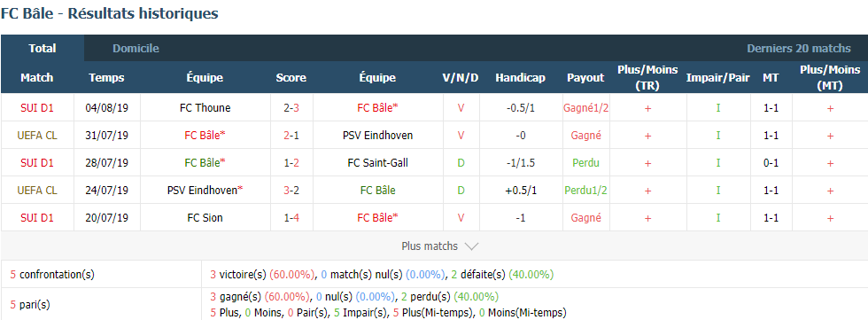Click the Impair/Pair column header
Viewport: 868px width, 320px height.
(718, 77)
